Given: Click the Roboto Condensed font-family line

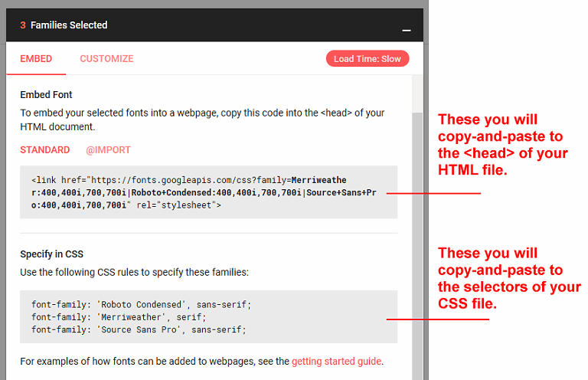Looking at the screenshot, I should [x=141, y=304].
